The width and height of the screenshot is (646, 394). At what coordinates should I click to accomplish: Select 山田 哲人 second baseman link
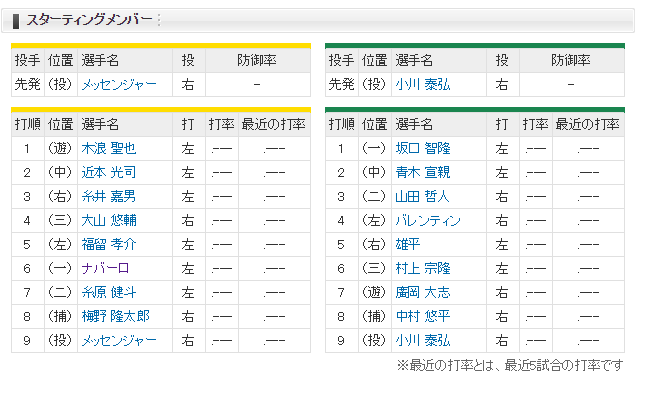click(422, 196)
